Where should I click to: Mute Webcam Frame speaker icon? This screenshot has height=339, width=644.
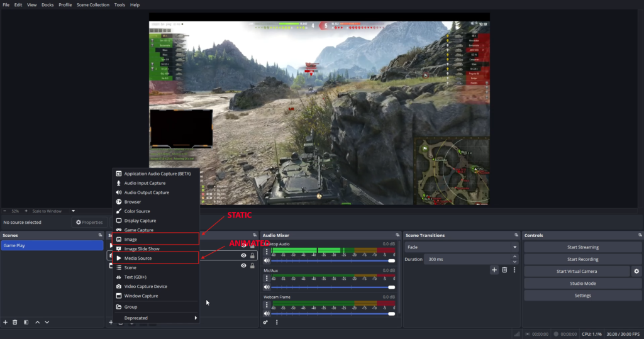coord(267,313)
